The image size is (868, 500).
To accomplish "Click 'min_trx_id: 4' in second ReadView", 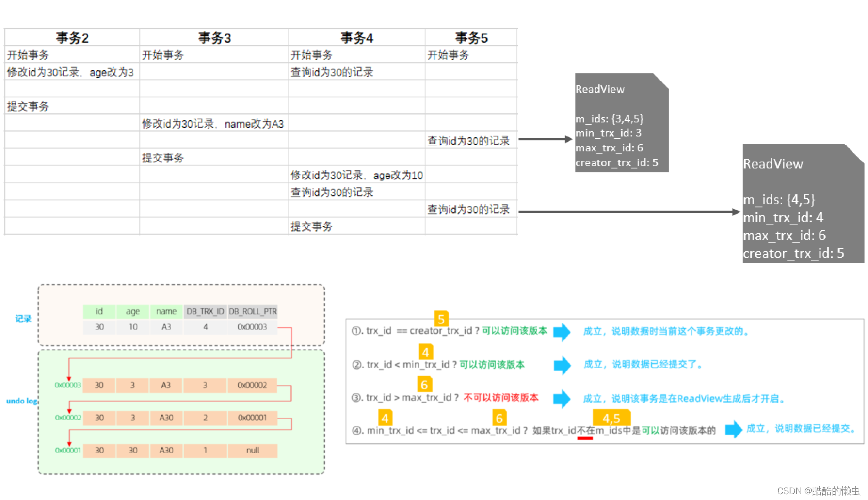I will (x=783, y=217).
